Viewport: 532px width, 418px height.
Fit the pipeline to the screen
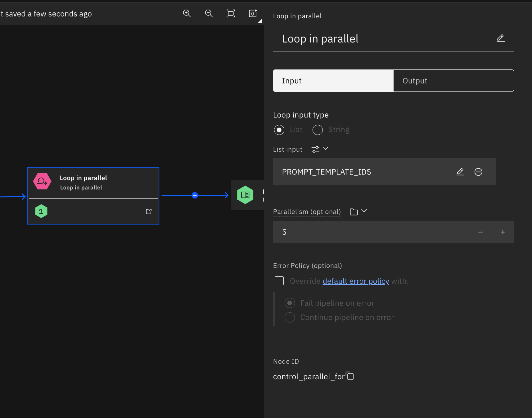point(231,13)
